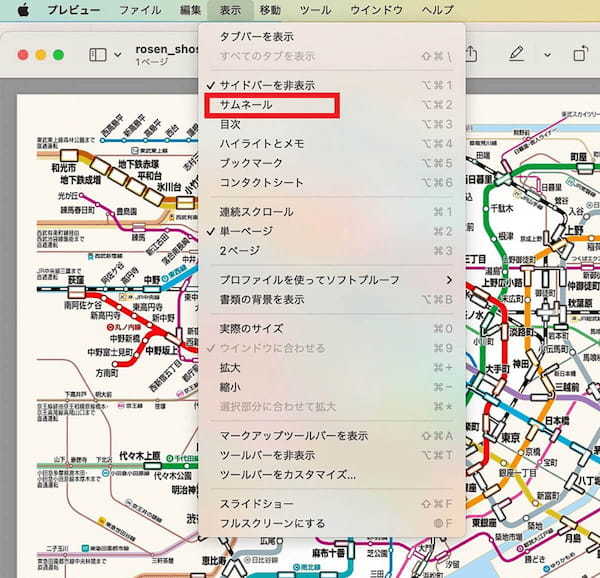Click the markup pen toolbar icon
The height and width of the screenshot is (578, 600).
click(x=517, y=54)
